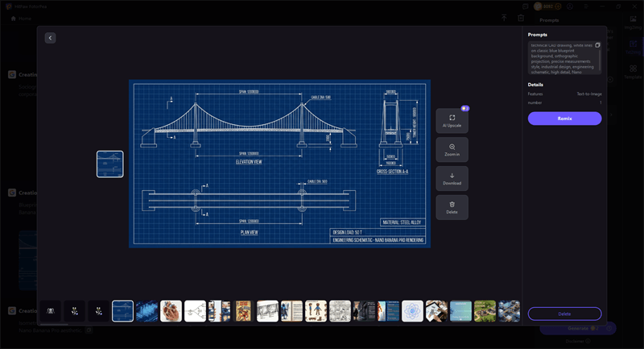Open the comic book cover thumbnail
The width and height of the screenshot is (644, 349).
point(243,311)
